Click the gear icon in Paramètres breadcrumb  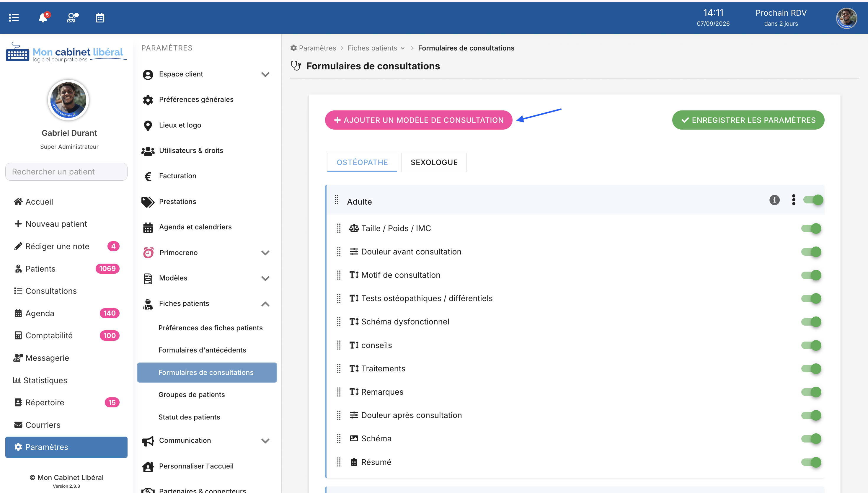pyautogui.click(x=293, y=48)
